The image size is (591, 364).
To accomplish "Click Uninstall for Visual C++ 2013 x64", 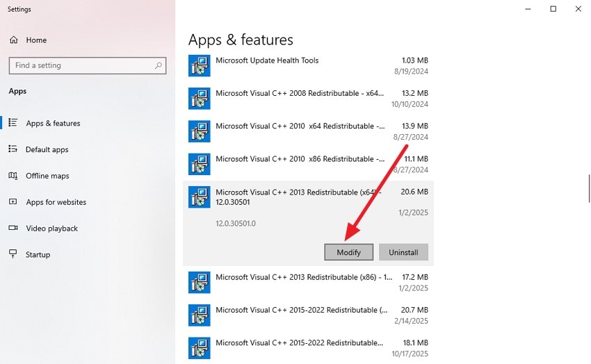I will pyautogui.click(x=403, y=252).
